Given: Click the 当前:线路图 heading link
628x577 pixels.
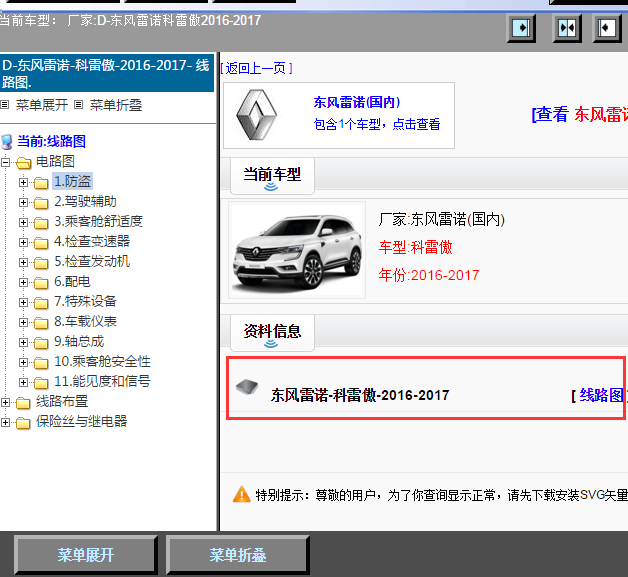Looking at the screenshot, I should coord(51,141).
